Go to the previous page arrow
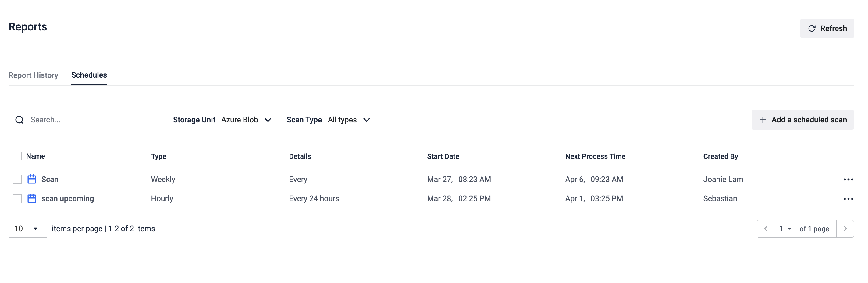This screenshot has width=868, height=283. tap(766, 229)
